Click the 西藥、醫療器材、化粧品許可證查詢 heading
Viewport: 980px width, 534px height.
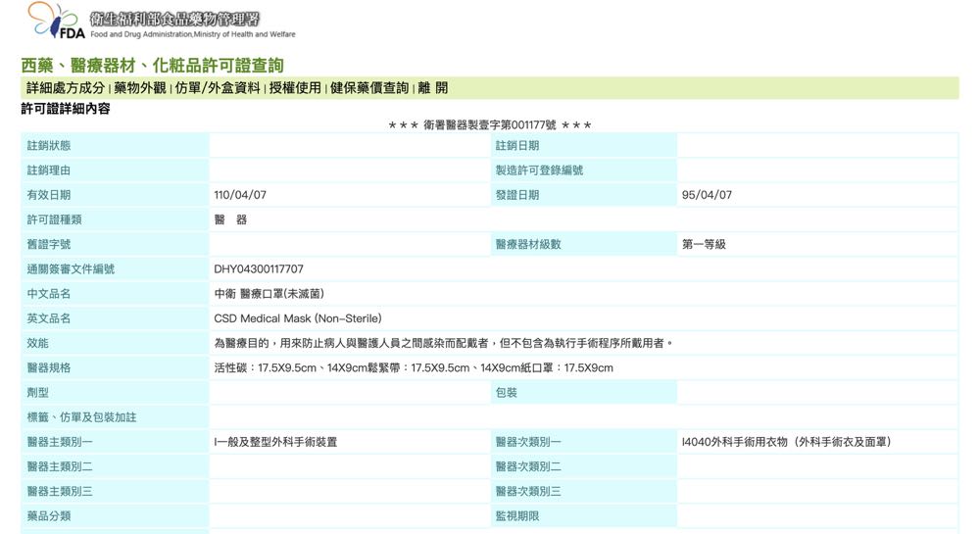click(153, 66)
